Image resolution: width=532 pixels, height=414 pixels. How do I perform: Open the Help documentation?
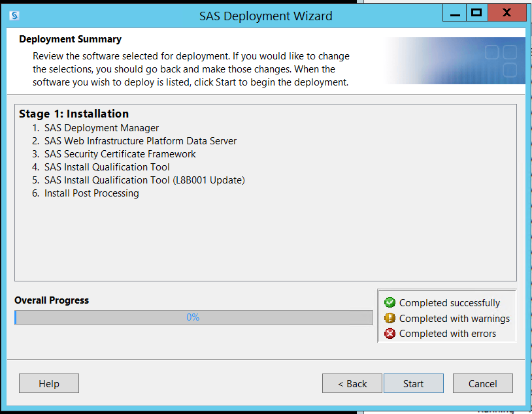48,383
